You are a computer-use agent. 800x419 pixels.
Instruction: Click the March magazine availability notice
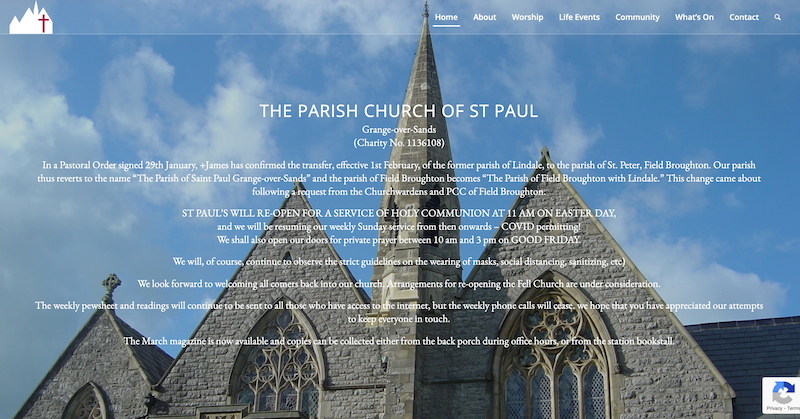tap(399, 342)
